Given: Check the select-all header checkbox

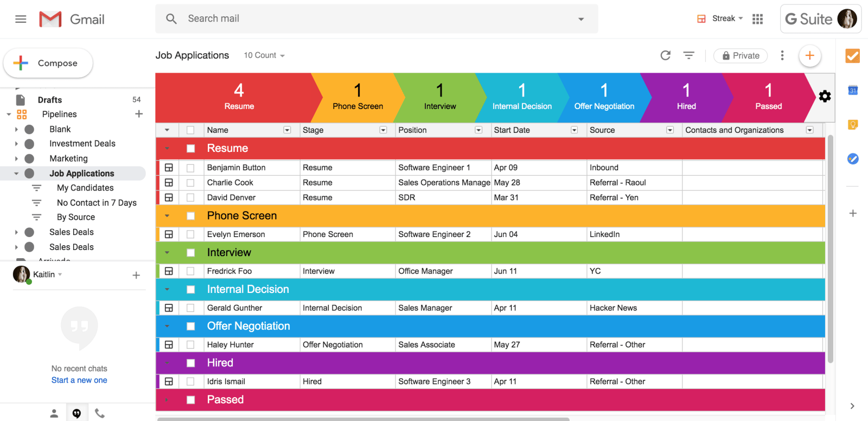Looking at the screenshot, I should tap(190, 130).
